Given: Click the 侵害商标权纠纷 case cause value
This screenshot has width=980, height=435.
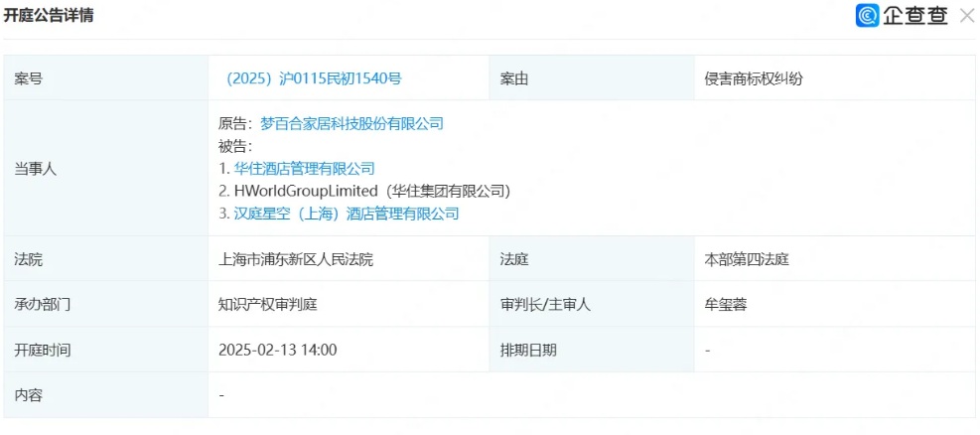Looking at the screenshot, I should coord(754,78).
